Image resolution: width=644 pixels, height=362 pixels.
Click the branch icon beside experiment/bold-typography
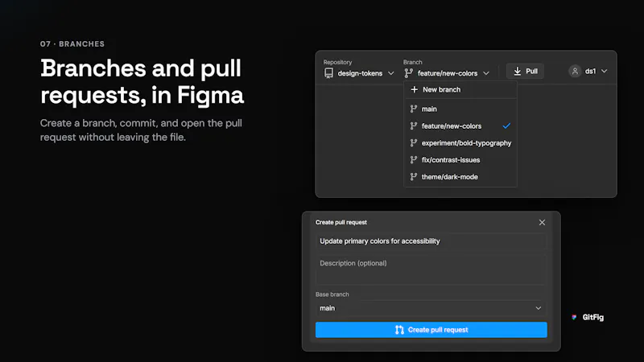[414, 143]
